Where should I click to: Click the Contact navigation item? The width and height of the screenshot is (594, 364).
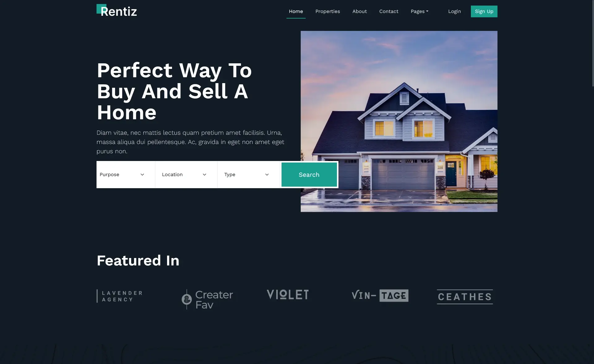[389, 11]
